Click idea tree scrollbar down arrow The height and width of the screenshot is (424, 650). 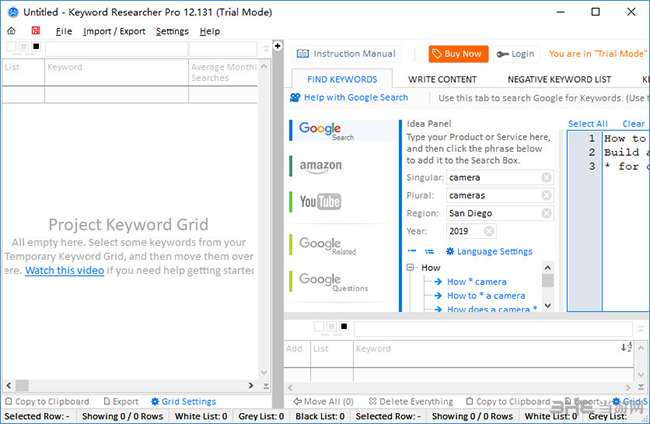click(x=548, y=306)
